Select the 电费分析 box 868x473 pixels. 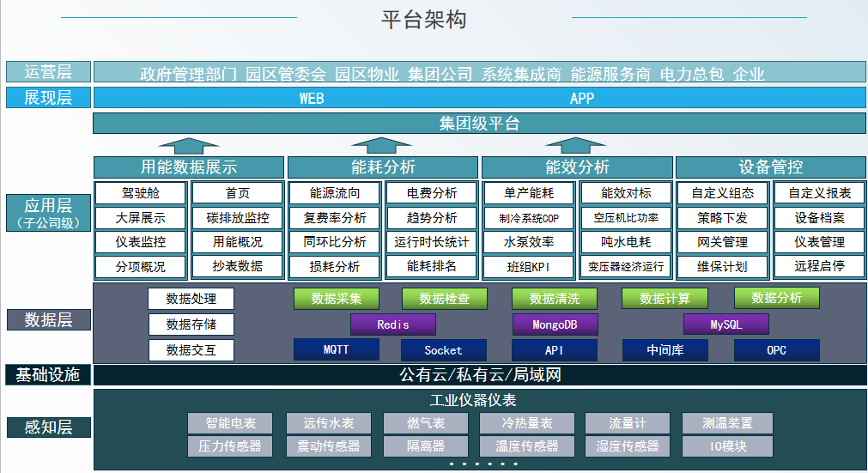432,193
